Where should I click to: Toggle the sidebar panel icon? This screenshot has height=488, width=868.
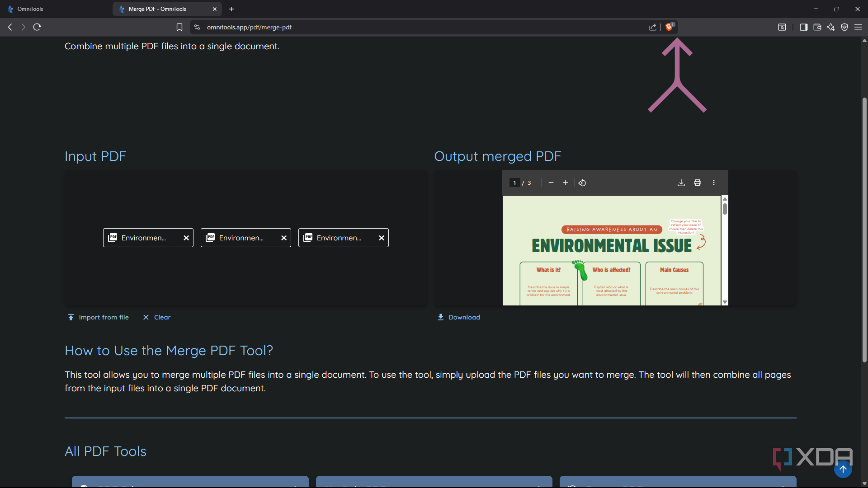click(803, 27)
